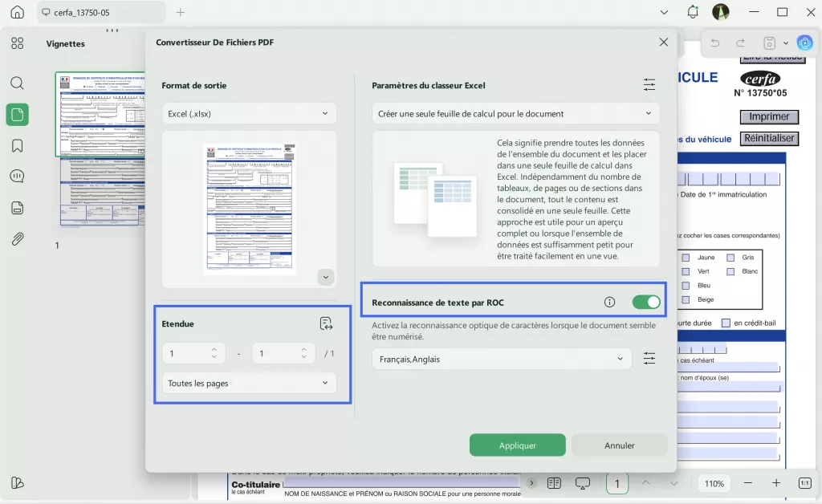Open the OCR language advanced settings icon
This screenshot has height=504, width=822.
point(649,359)
